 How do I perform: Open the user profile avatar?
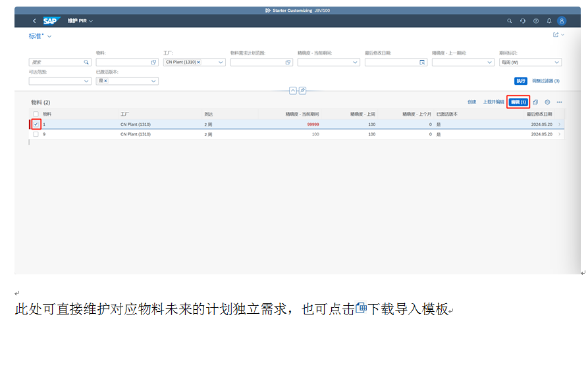pyautogui.click(x=562, y=21)
